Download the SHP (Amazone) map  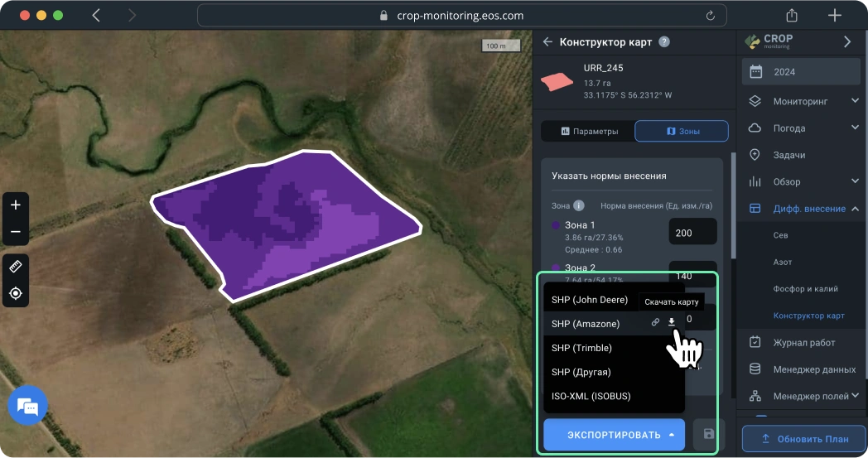click(x=672, y=322)
